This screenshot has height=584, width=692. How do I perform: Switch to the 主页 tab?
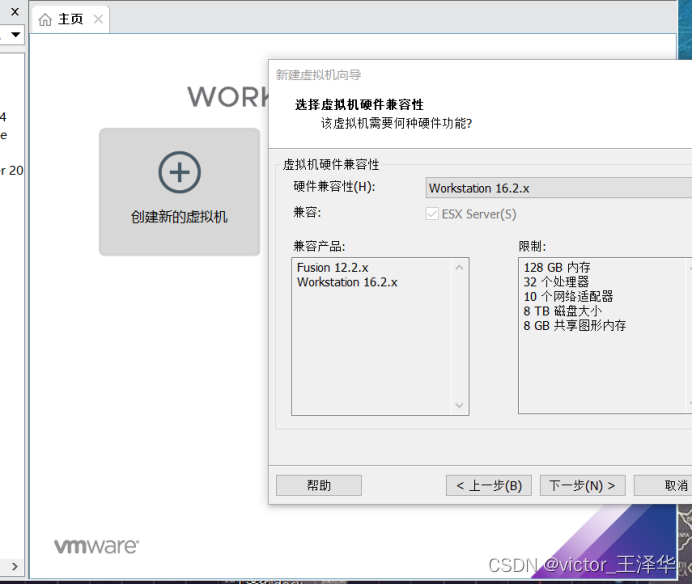click(71, 19)
